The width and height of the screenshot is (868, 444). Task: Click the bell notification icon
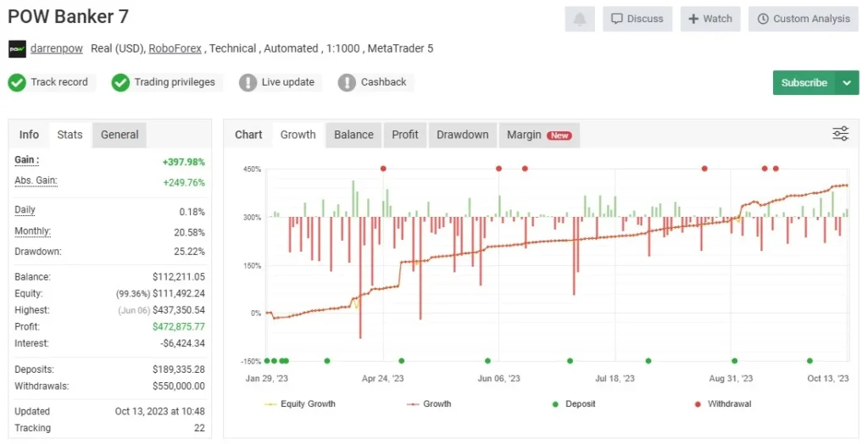[x=580, y=19]
